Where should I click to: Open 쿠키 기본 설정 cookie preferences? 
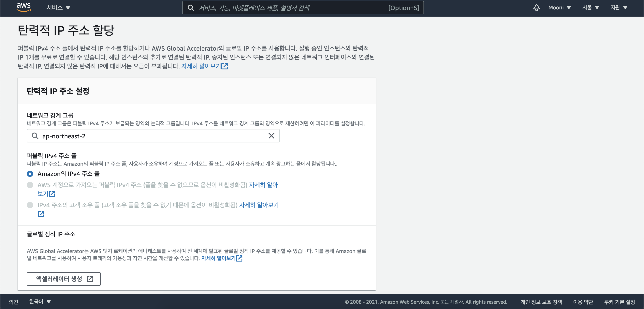[x=619, y=302]
